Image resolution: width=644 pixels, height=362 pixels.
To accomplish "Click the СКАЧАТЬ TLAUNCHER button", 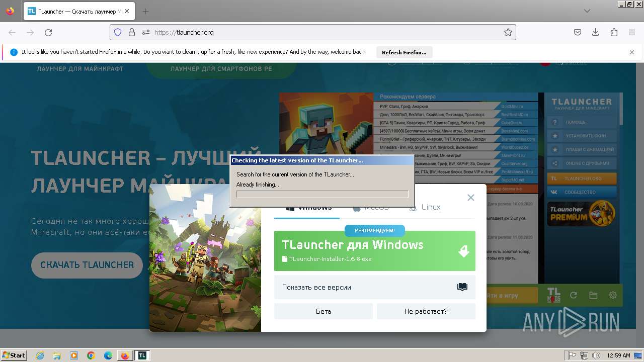I will point(87,265).
